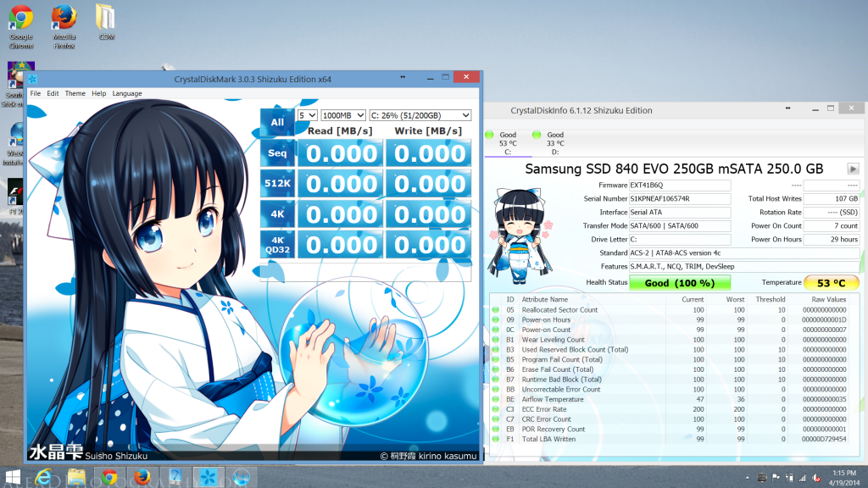Click the Serial Number field
The height and width of the screenshot is (488, 868).
pyautogui.click(x=680, y=198)
